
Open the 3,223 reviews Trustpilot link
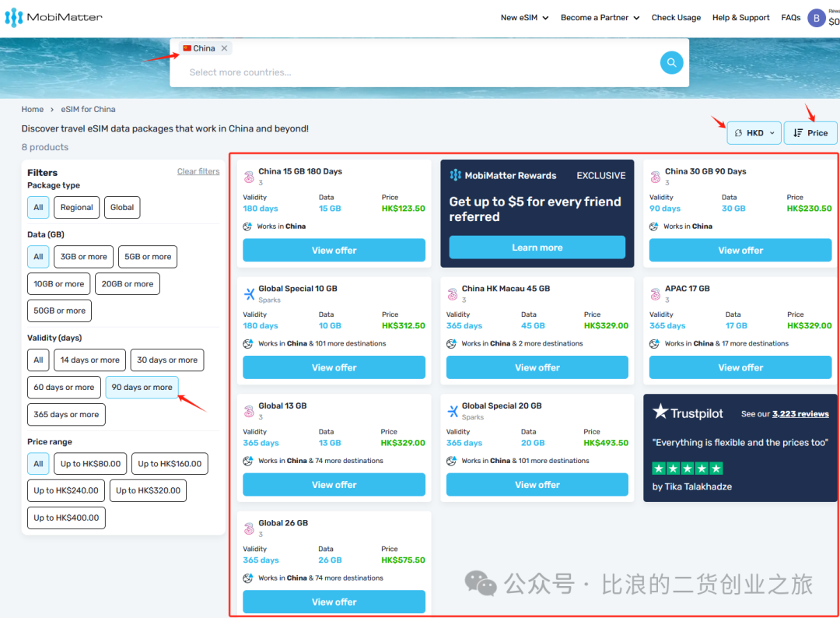(x=800, y=414)
